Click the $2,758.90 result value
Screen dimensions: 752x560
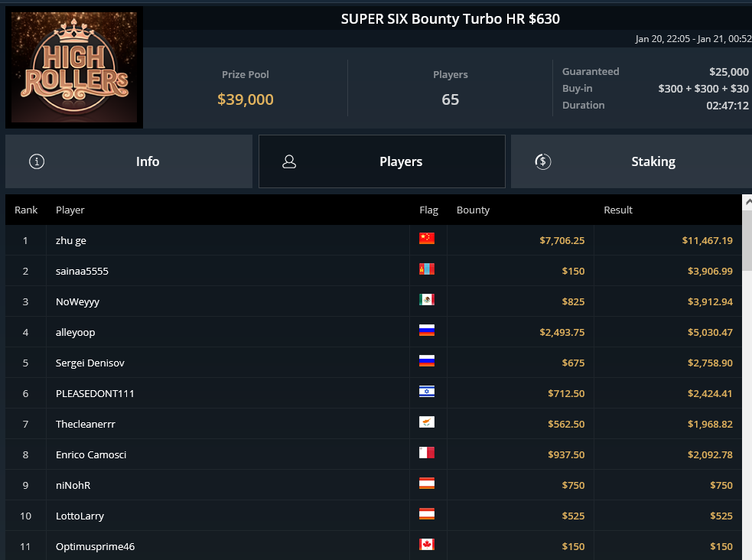pyautogui.click(x=710, y=363)
